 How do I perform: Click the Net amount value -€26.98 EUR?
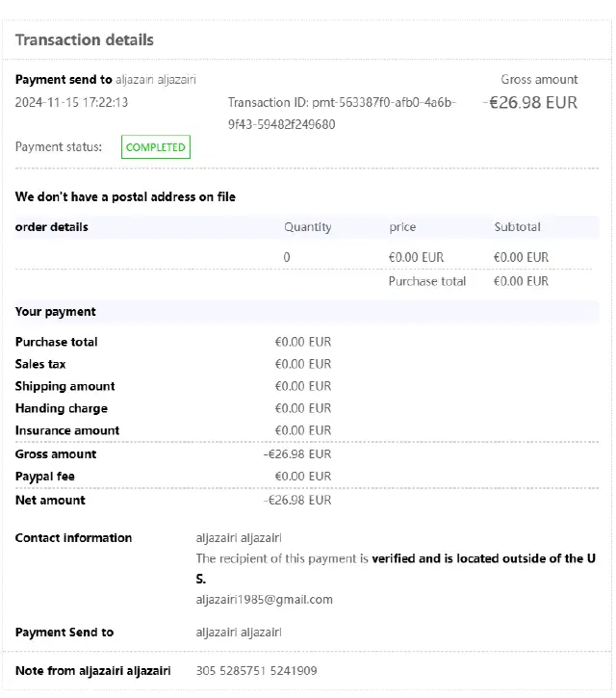[297, 500]
